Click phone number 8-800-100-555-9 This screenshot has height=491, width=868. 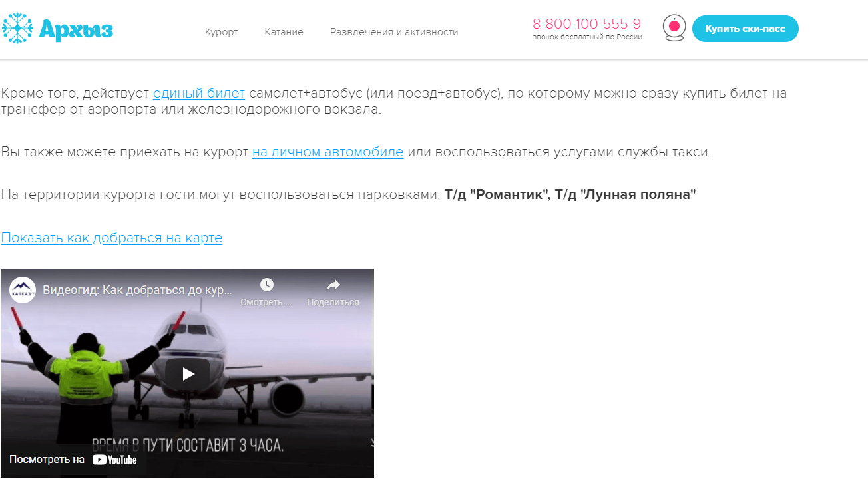click(586, 24)
